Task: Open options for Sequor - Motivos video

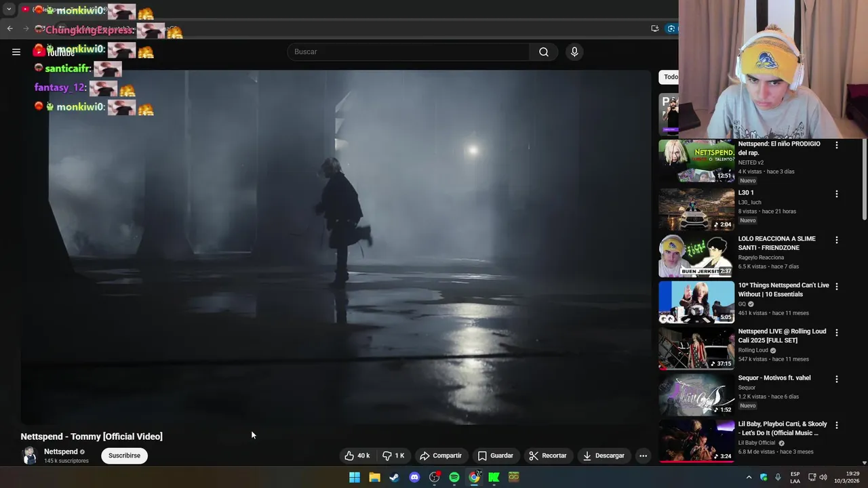Action: [836, 379]
